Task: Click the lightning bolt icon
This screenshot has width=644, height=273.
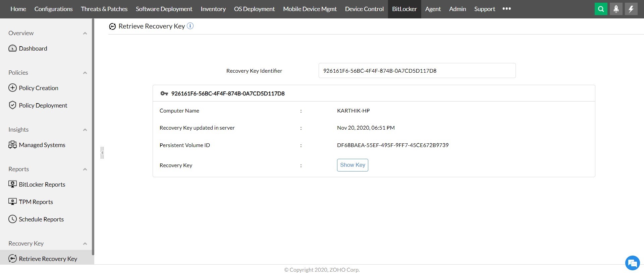Action: coord(631,9)
